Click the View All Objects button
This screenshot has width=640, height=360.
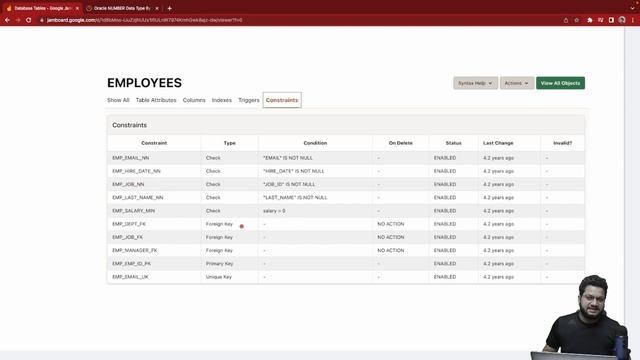tap(560, 83)
